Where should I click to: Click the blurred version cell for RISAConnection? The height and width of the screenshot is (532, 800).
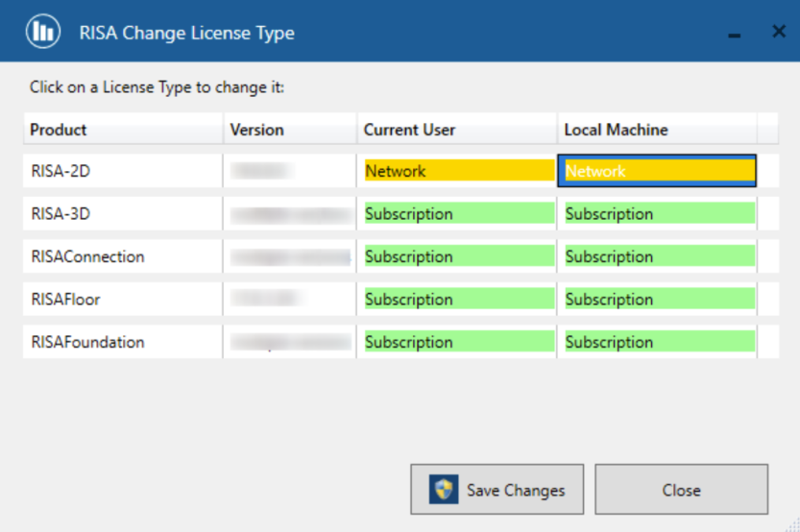[x=290, y=256]
